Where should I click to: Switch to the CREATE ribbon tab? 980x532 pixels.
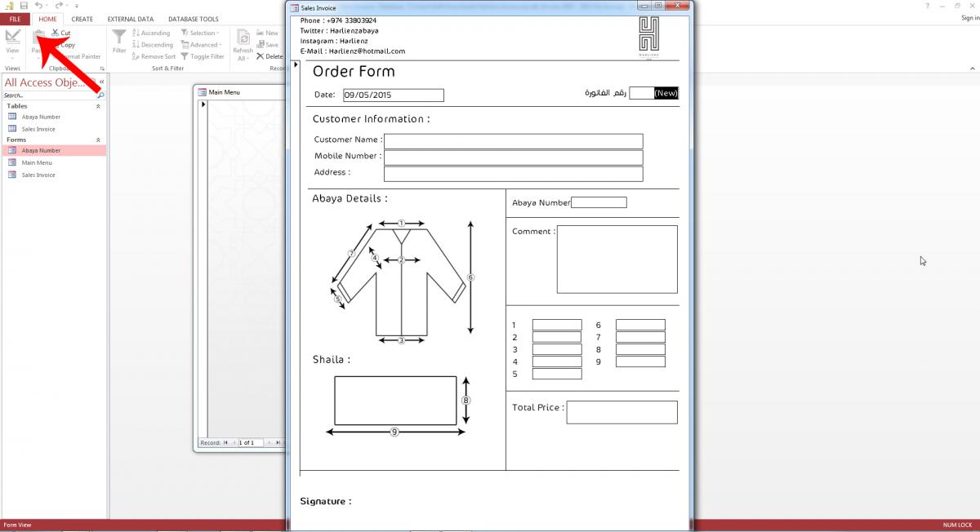(x=82, y=19)
